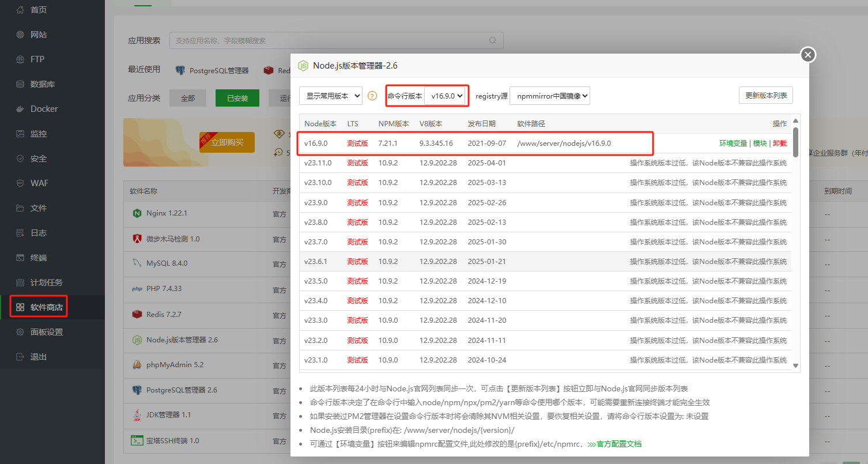Click the Logs icon in sidebar
This screenshot has height=464, width=868.
[x=20, y=233]
